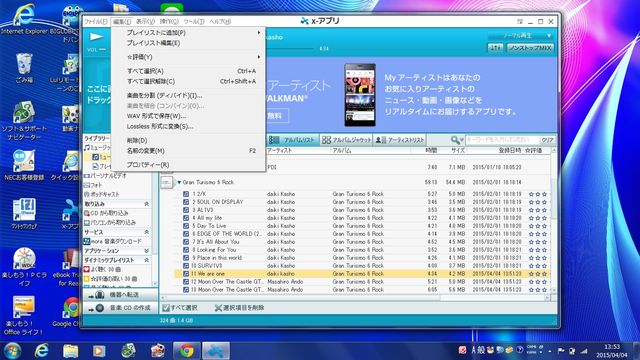Open the ノーマル再生 playback mode dropdown
This screenshot has height=360, width=640.
[521, 36]
